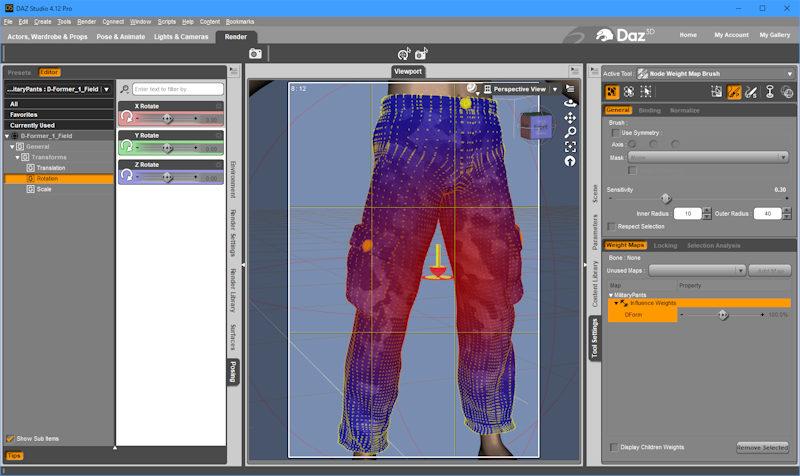Click the X Rotate reset icon
The image size is (800, 476).
pyautogui.click(x=127, y=117)
